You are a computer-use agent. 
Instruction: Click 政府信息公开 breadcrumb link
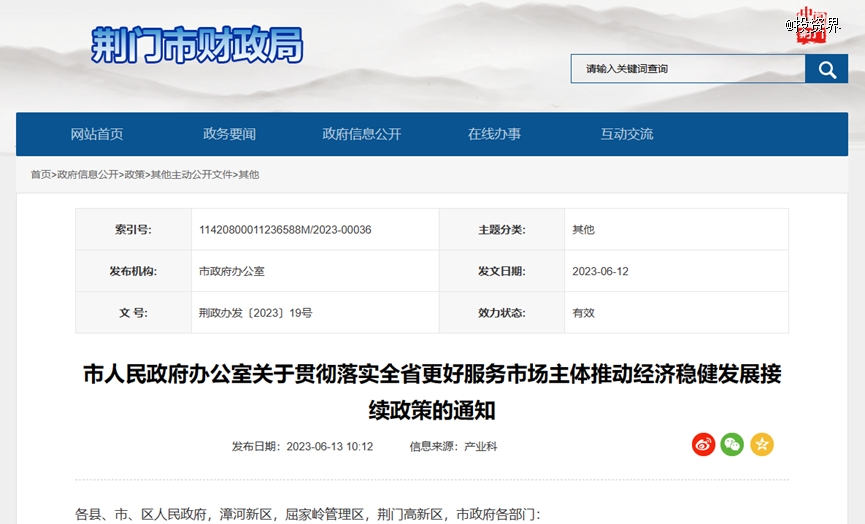(87, 174)
